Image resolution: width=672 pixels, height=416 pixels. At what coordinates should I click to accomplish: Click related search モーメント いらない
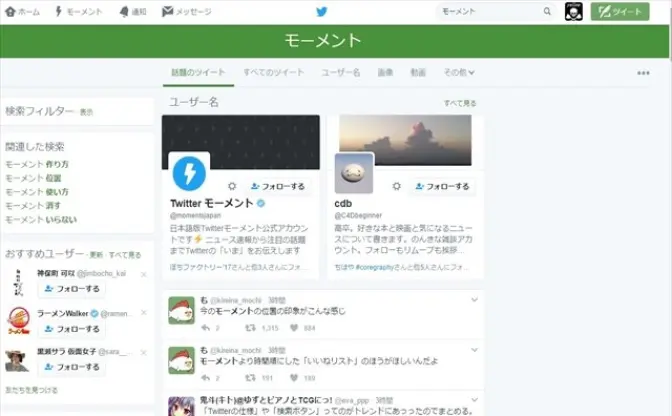[x=41, y=220]
